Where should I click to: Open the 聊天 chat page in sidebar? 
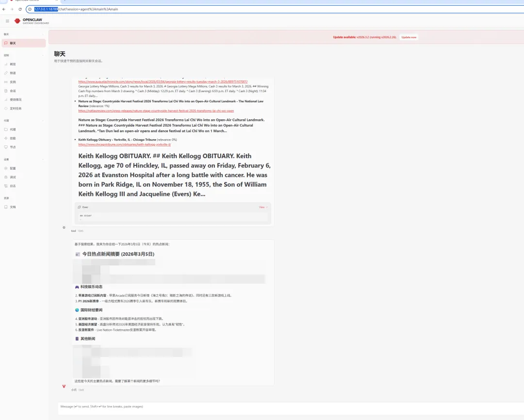pos(24,43)
